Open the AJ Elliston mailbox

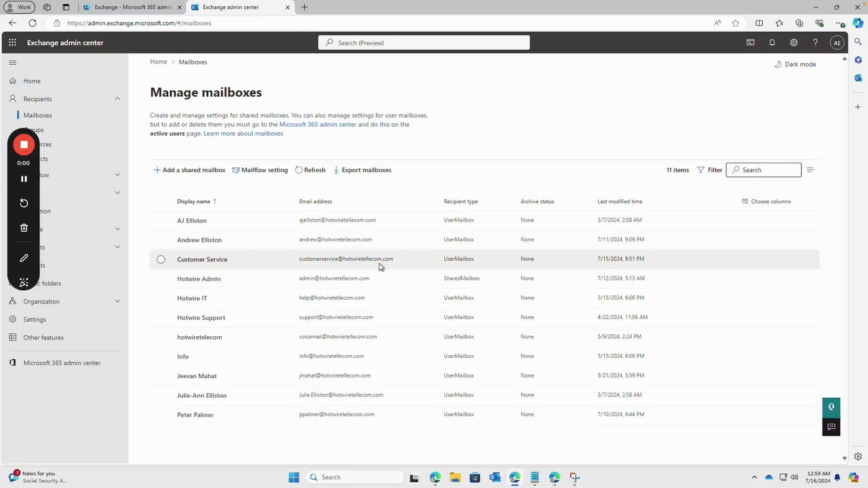pyautogui.click(x=192, y=220)
